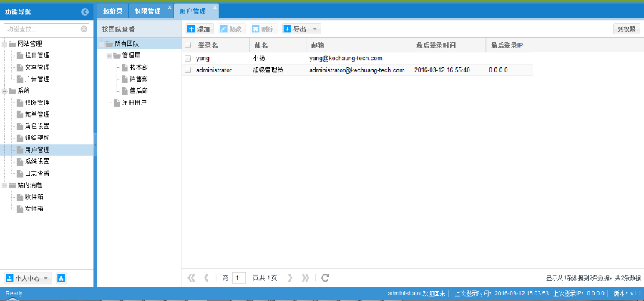Jump to the last page arrow
This screenshot has height=301, width=644.
click(305, 278)
